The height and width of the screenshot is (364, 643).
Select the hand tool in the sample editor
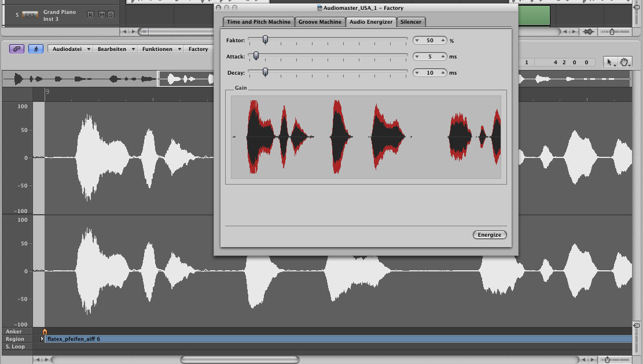624,62
